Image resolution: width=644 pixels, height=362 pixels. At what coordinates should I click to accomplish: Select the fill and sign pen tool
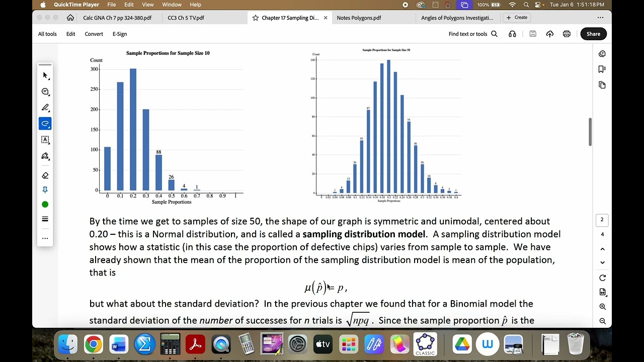pos(45,156)
